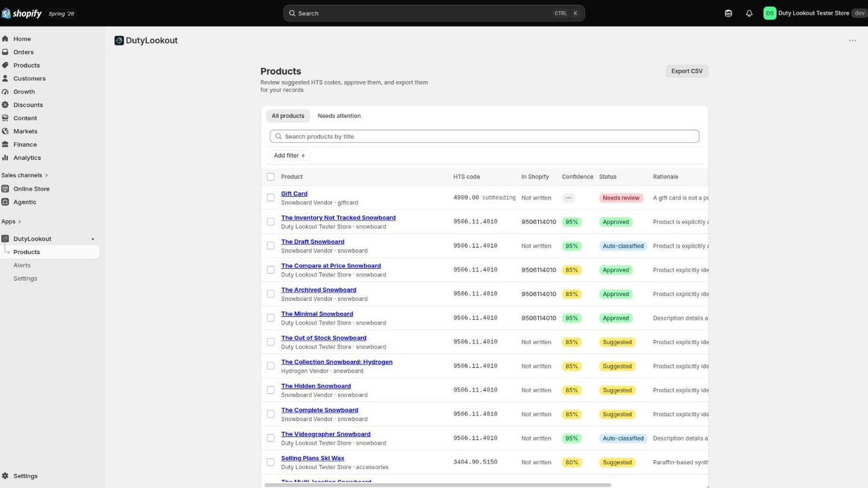
Task: Click the DS store avatar icon
Action: click(x=770, y=13)
